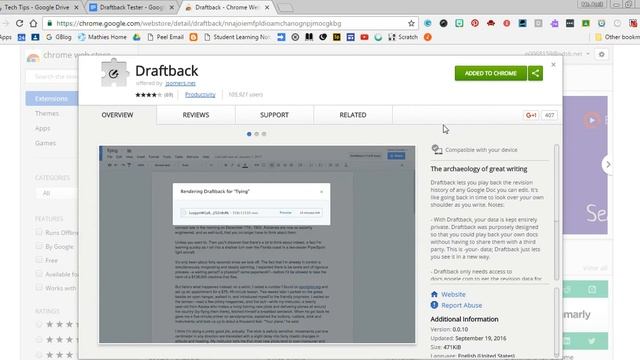Toggle the Runs Offline checkbox
The image size is (640, 360).
click(x=39, y=232)
